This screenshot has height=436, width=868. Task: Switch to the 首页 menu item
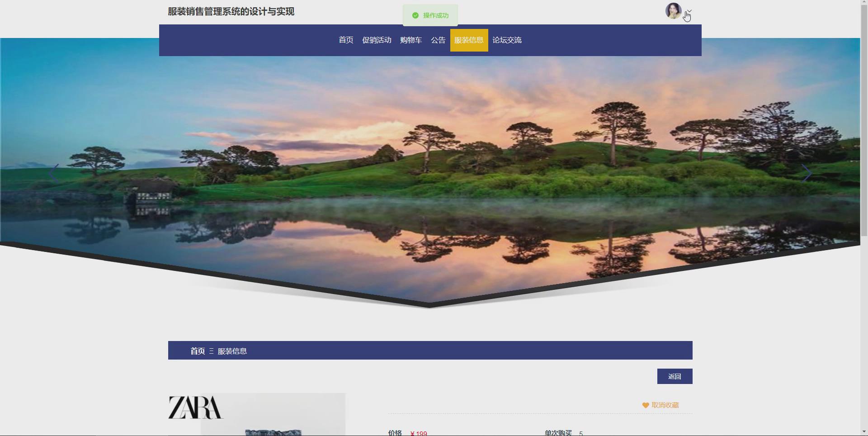coord(345,40)
